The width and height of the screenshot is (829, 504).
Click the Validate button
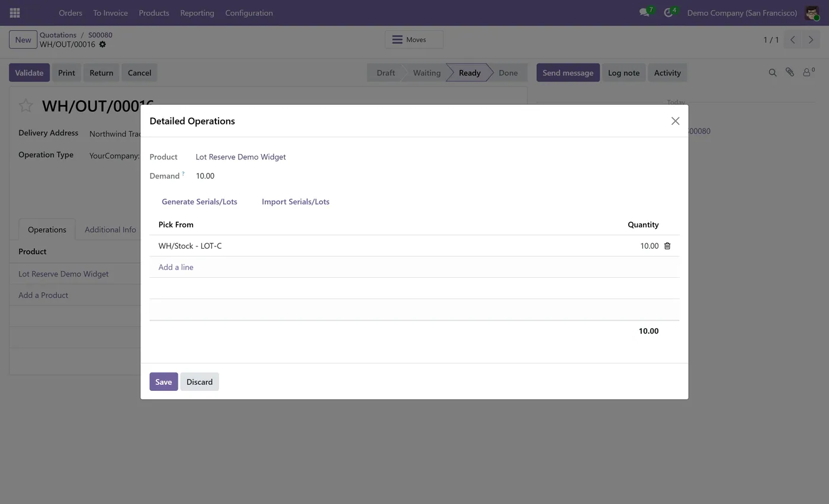(x=29, y=73)
